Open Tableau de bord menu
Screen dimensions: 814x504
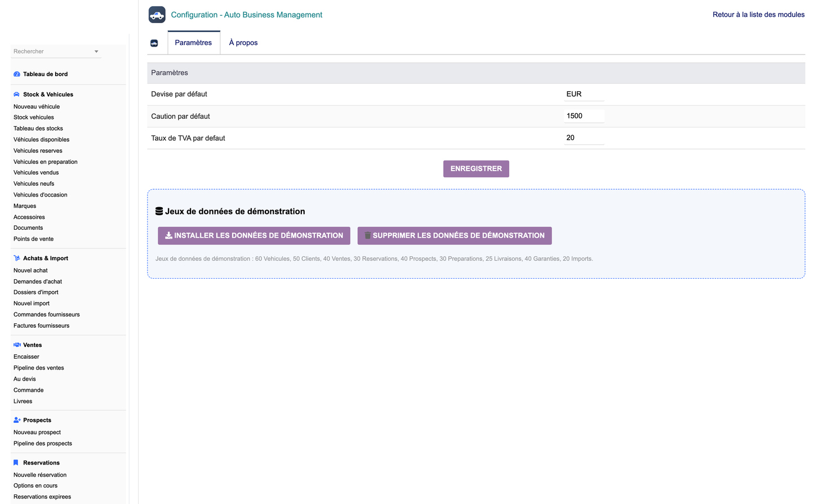click(45, 74)
